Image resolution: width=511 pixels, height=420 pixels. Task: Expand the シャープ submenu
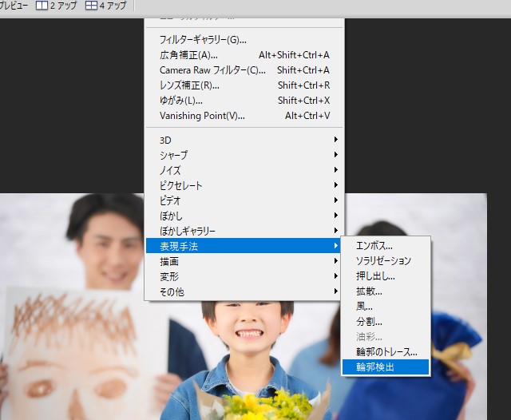pos(244,155)
